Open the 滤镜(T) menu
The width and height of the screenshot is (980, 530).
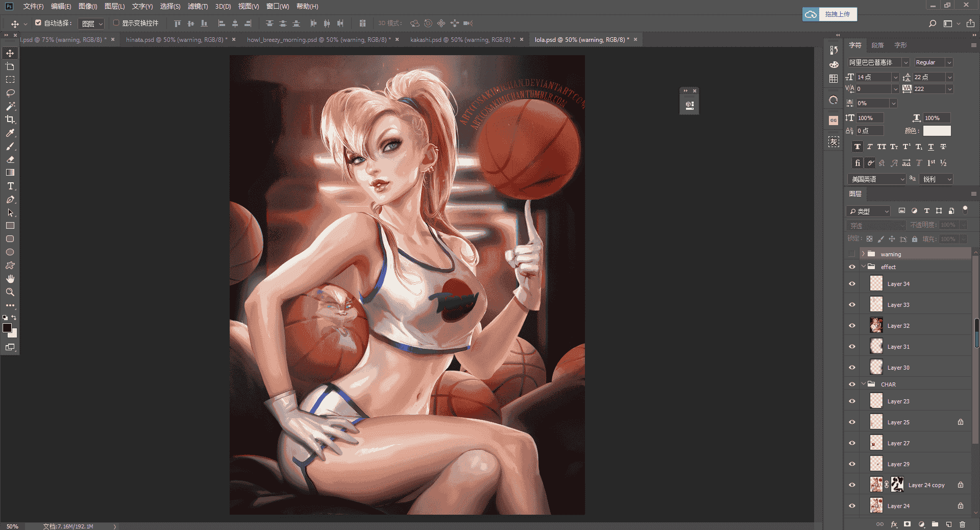click(x=198, y=6)
